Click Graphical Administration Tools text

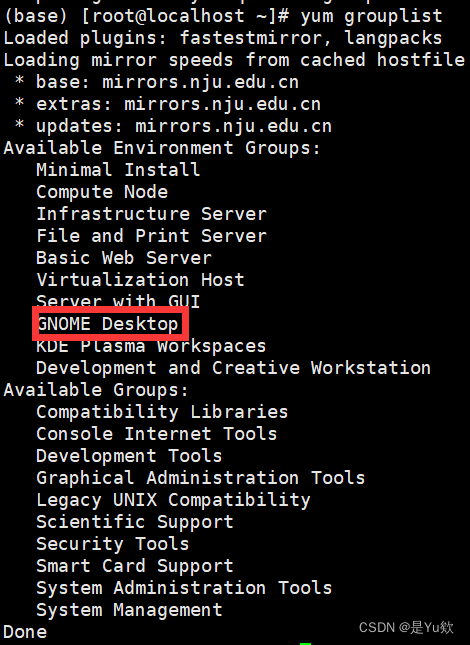(x=201, y=478)
